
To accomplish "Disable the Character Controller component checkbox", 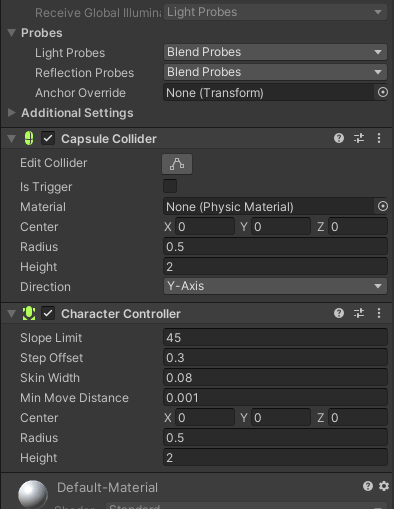I will (48, 313).
